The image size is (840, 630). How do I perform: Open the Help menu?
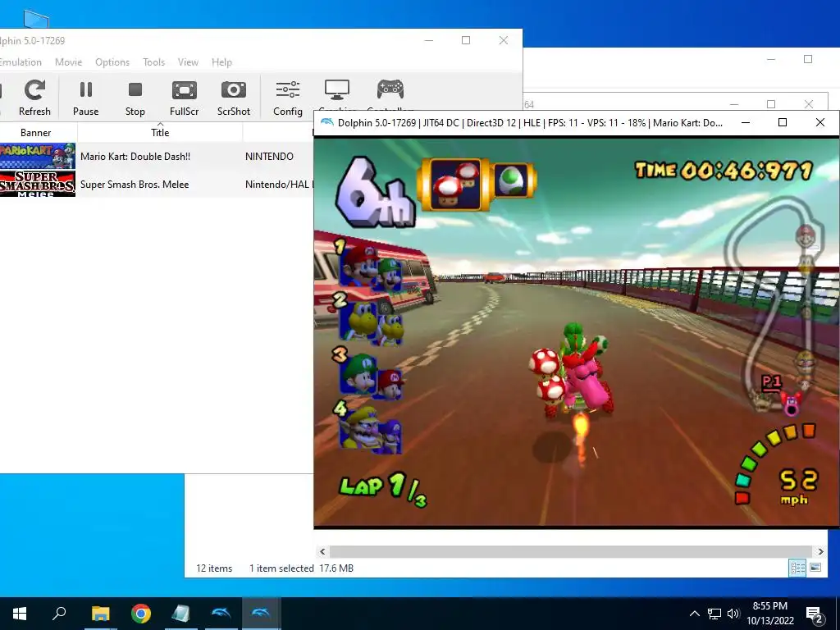tap(221, 62)
